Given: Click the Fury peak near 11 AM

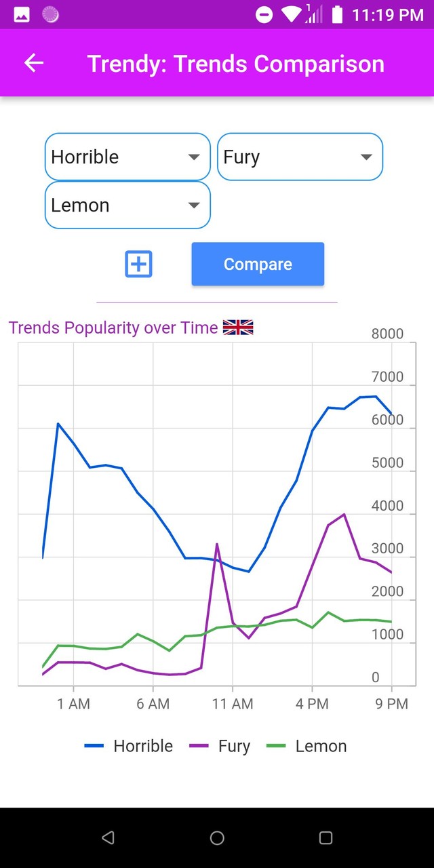Looking at the screenshot, I should [217, 544].
